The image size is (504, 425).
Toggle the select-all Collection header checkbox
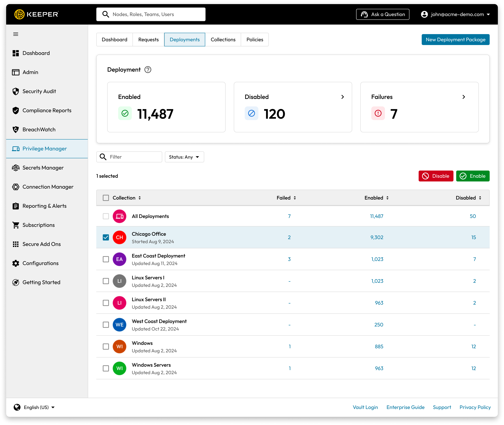[x=106, y=198]
